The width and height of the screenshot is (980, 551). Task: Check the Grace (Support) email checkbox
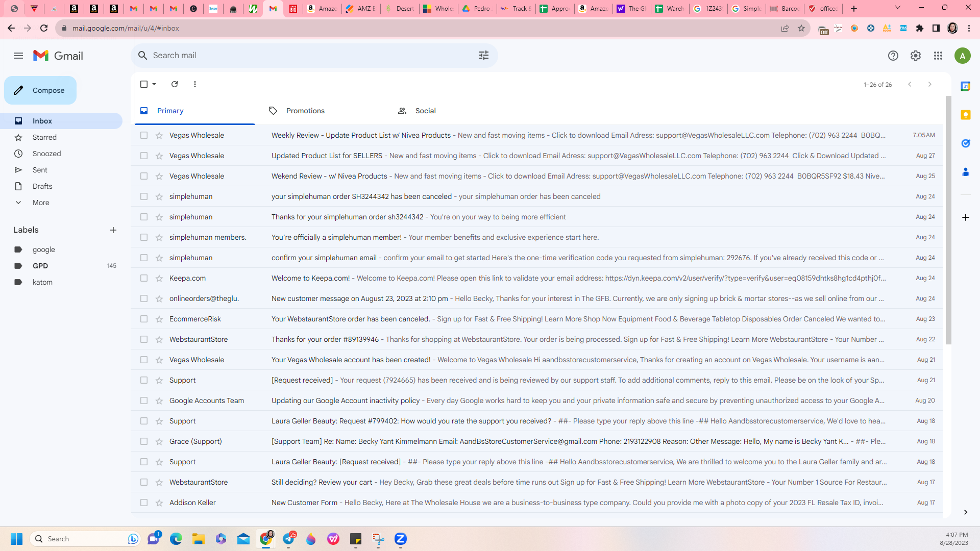coord(144,441)
